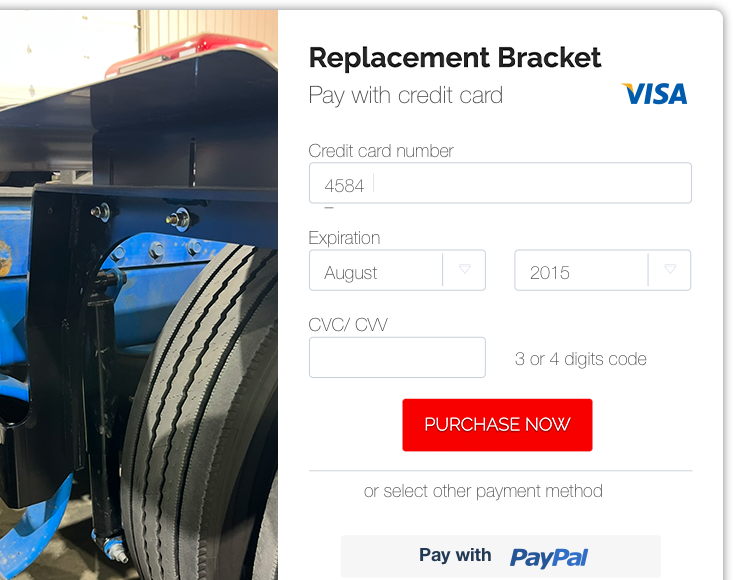Click the Expiration label

pyautogui.click(x=344, y=238)
